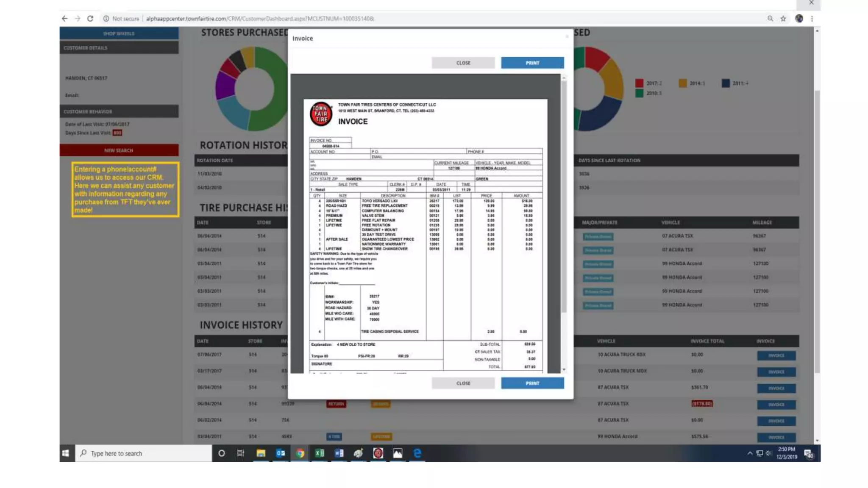The height and width of the screenshot is (488, 868).
Task: Open the Windows Start menu
Action: (66, 453)
